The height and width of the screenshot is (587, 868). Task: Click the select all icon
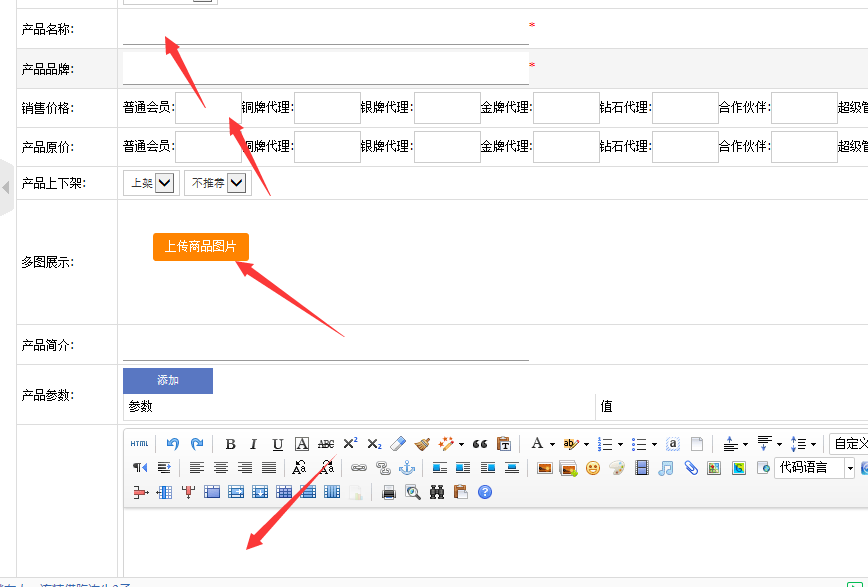(673, 444)
